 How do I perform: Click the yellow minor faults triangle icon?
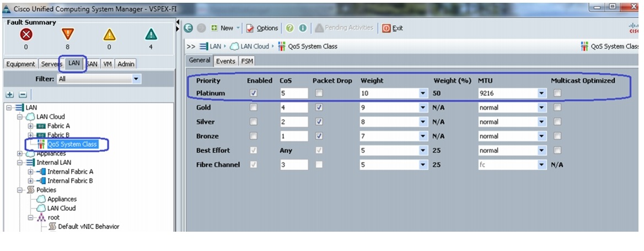click(109, 35)
